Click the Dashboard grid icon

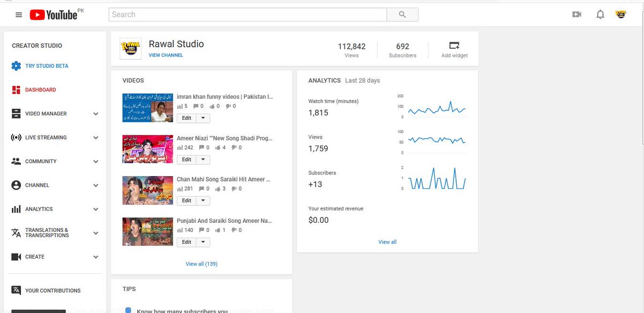(16, 90)
